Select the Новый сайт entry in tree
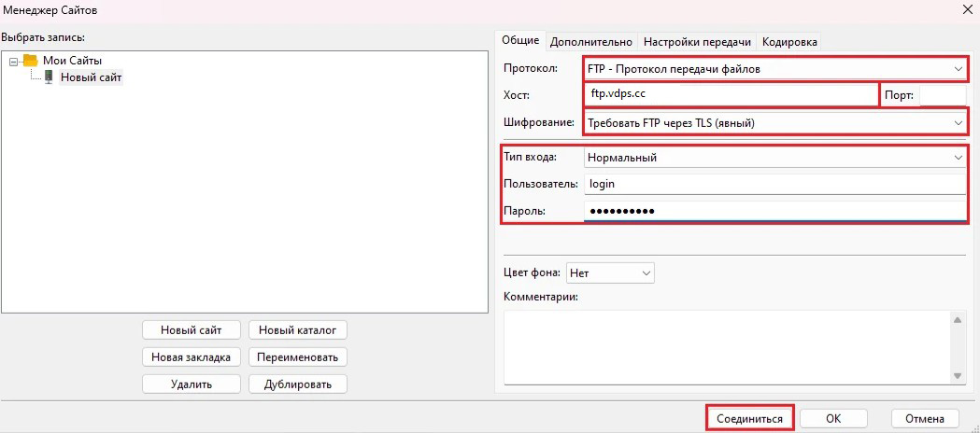Screen dimensions: 980x433 tap(91, 77)
